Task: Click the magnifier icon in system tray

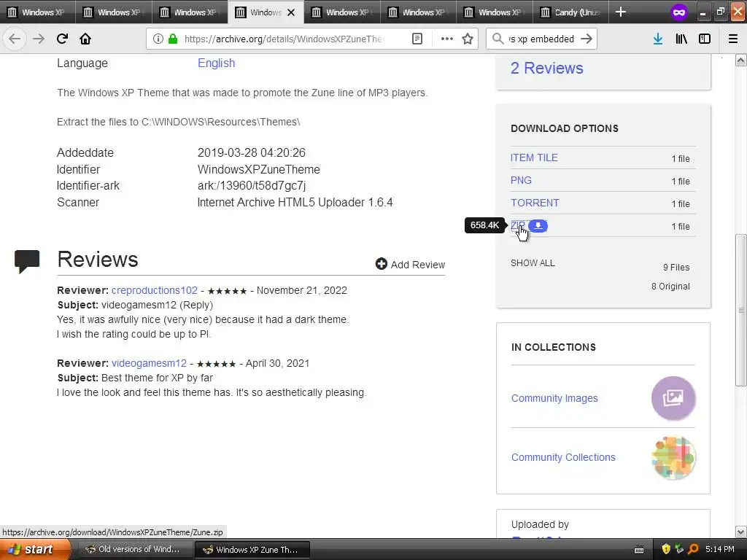Action: point(693,550)
